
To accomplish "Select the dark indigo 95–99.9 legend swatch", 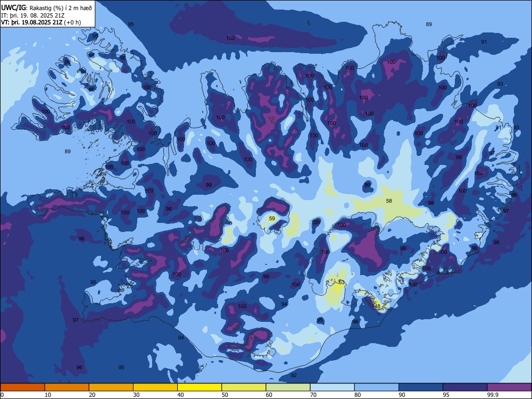I will tap(465, 387).
